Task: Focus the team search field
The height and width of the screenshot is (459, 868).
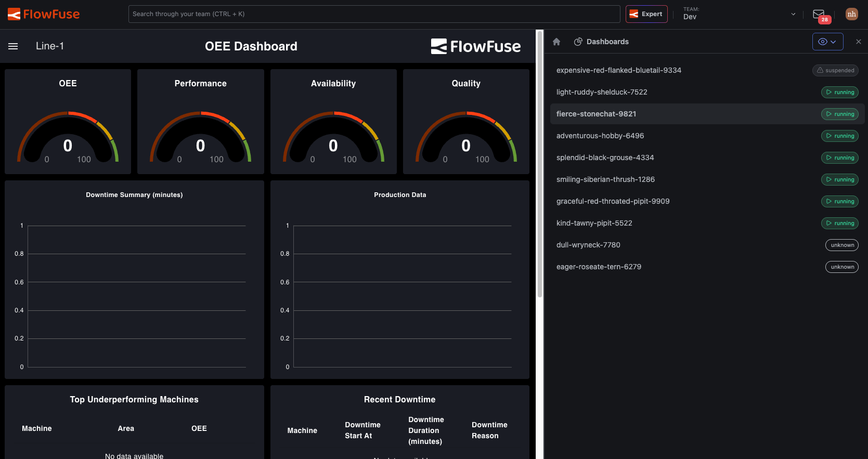Action: coord(374,14)
